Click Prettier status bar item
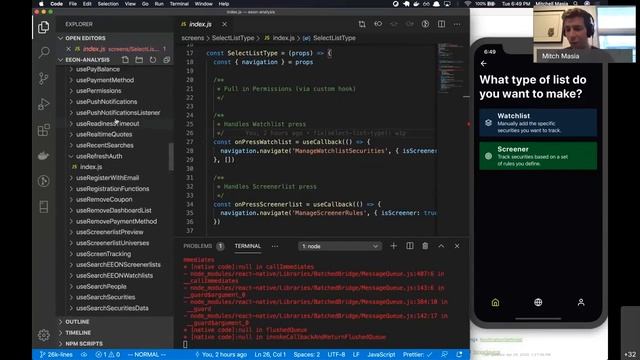This screenshot has width=640, height=360. click(417, 354)
